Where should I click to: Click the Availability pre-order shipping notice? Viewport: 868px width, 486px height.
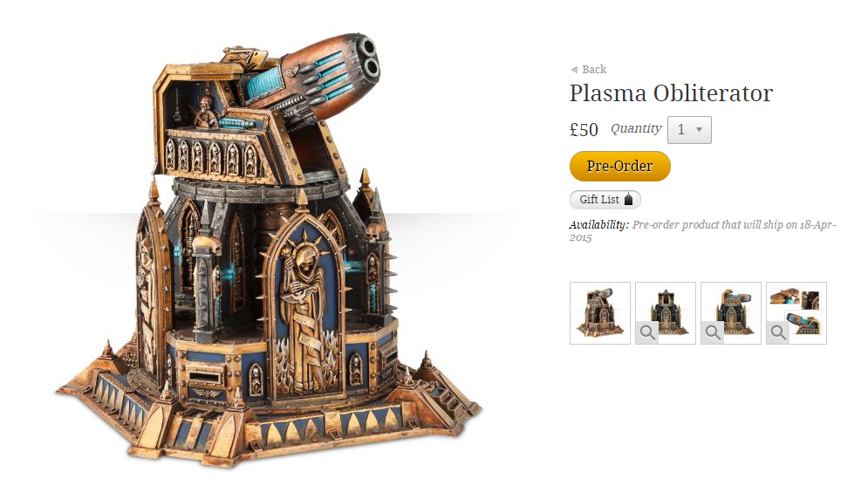[702, 231]
